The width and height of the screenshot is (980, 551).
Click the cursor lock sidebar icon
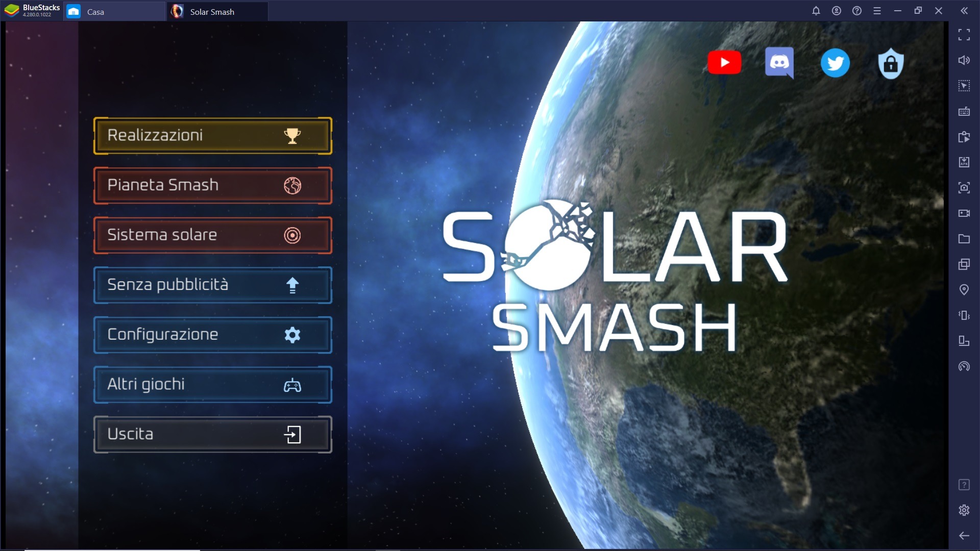coord(964,86)
